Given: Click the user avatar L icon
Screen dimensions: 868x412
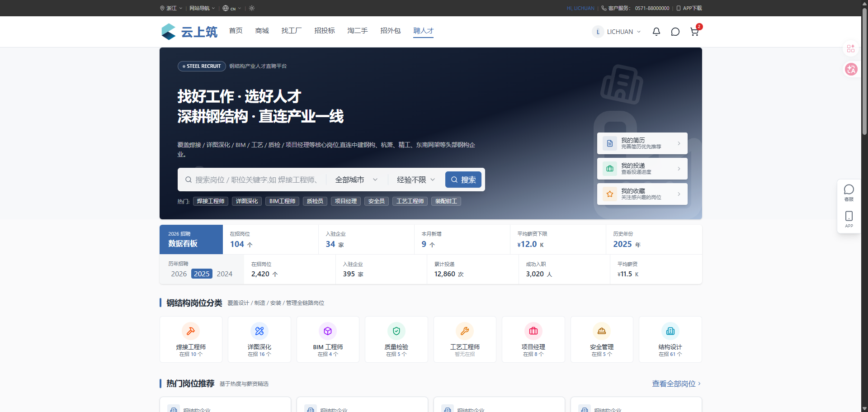Looking at the screenshot, I should [598, 32].
